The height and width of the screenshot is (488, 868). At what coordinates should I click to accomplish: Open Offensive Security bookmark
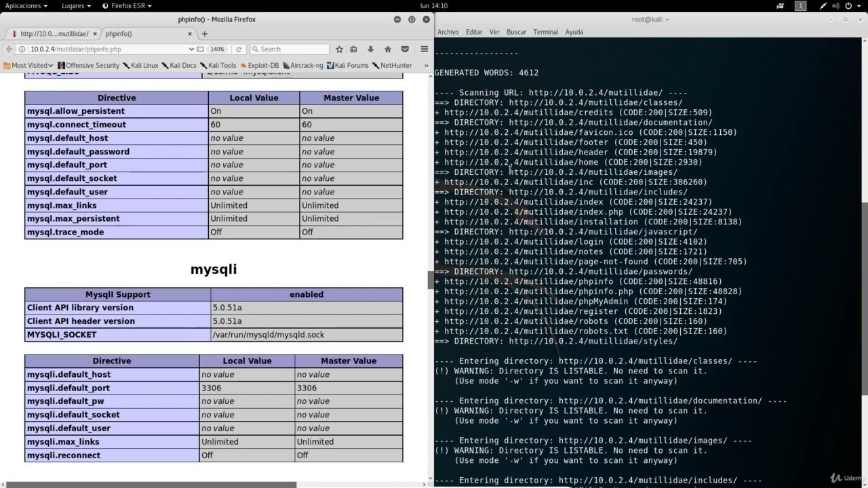(89, 66)
